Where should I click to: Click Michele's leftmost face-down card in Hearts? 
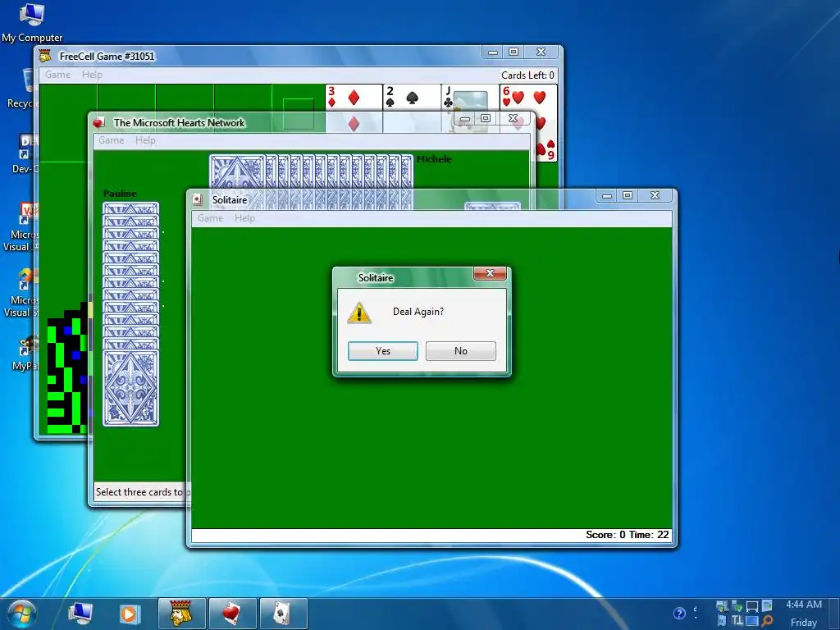237,171
